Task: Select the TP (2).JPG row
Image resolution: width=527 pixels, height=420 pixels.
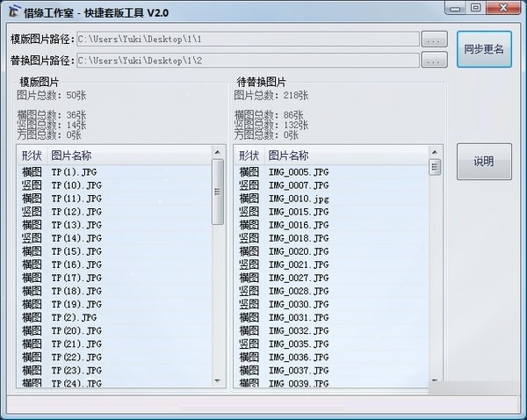Action: (114, 317)
